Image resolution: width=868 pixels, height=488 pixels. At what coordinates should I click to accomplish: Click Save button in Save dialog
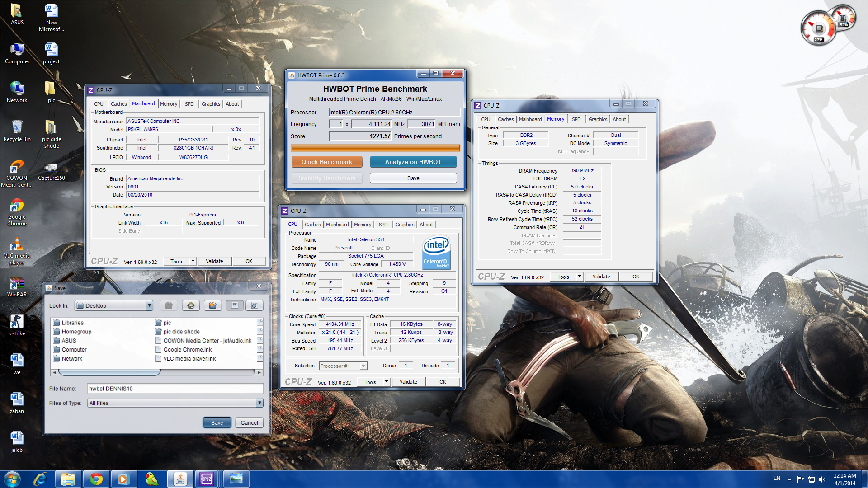pyautogui.click(x=217, y=423)
